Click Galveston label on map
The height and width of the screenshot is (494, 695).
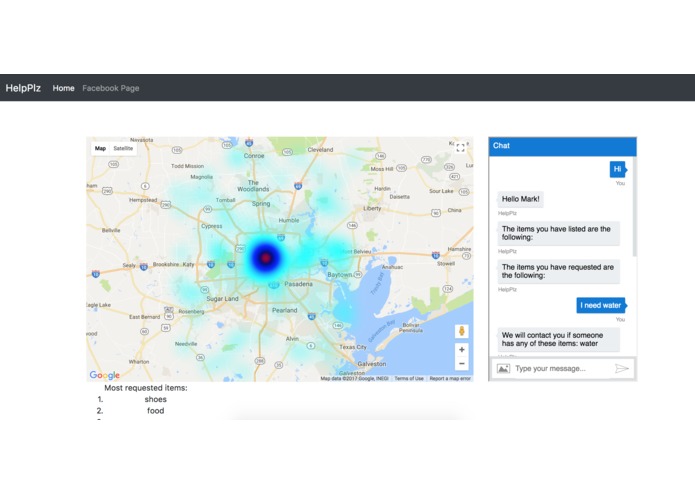(371, 364)
